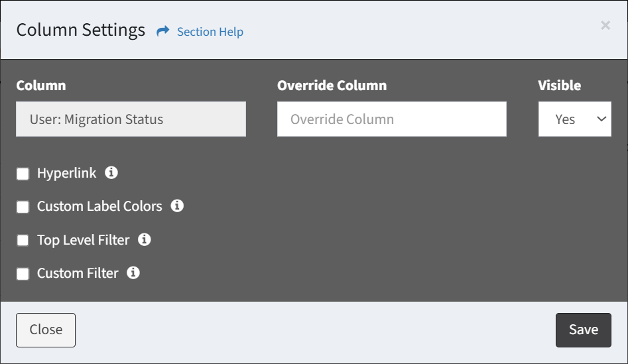The height and width of the screenshot is (364, 628).
Task: Focus the Override Column text field
Action: pyautogui.click(x=392, y=119)
